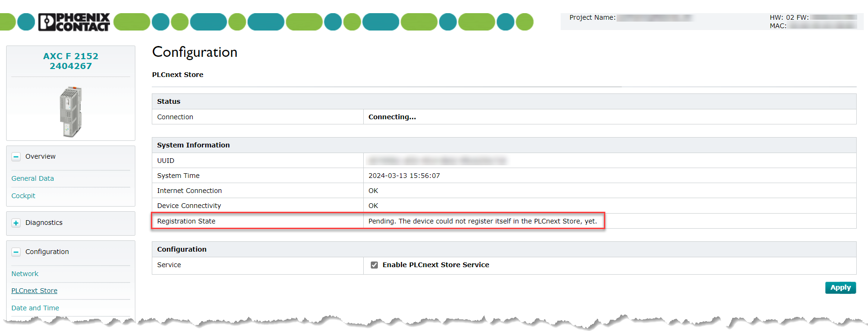Open the General Data page
This screenshot has width=868, height=331.
pos(32,178)
